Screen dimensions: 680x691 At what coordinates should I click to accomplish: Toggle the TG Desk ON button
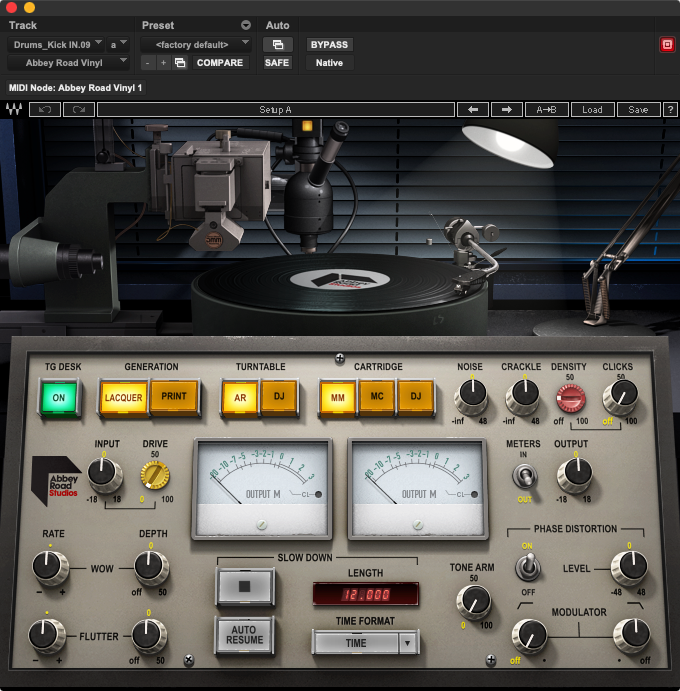(x=59, y=398)
